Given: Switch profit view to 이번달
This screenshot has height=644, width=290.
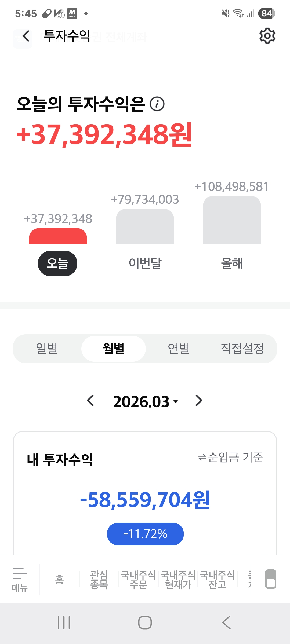Looking at the screenshot, I should point(145,263).
